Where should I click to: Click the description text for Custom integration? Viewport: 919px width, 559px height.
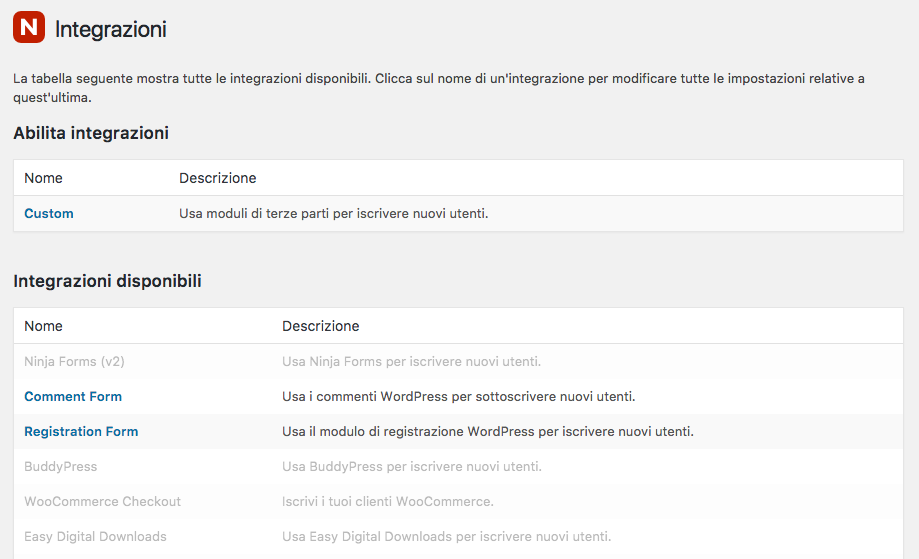(333, 213)
